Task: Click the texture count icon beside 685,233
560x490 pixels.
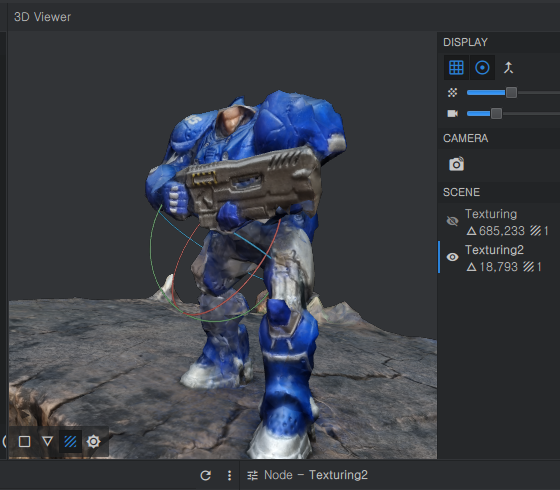Action: (535, 231)
